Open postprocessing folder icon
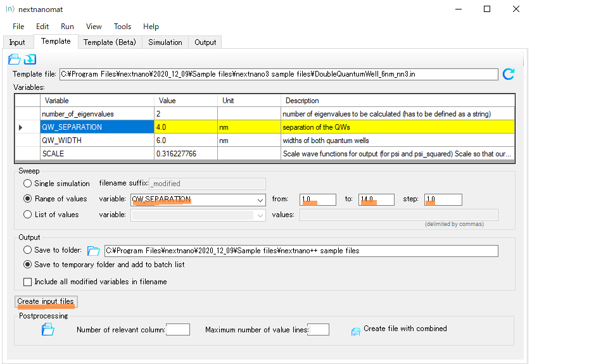This screenshot has height=364, width=608. (x=47, y=329)
